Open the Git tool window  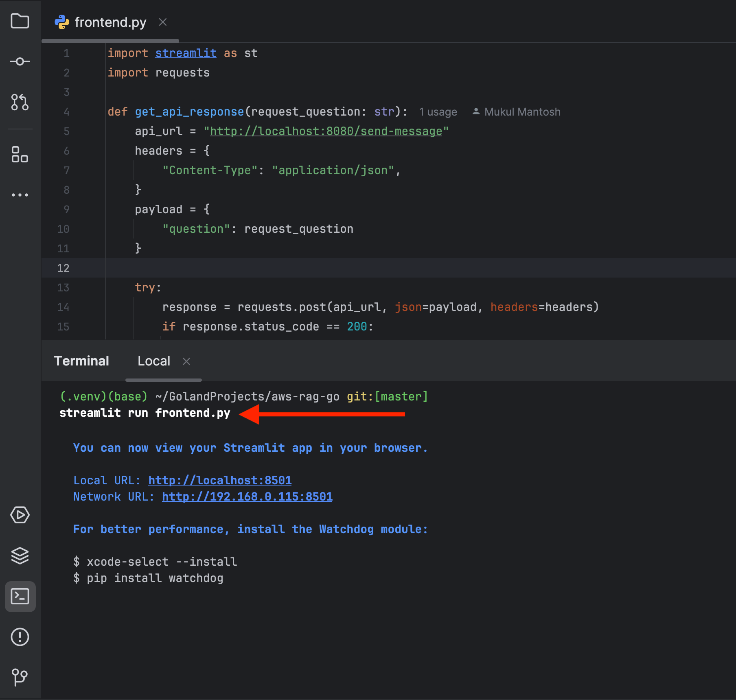[x=20, y=677]
